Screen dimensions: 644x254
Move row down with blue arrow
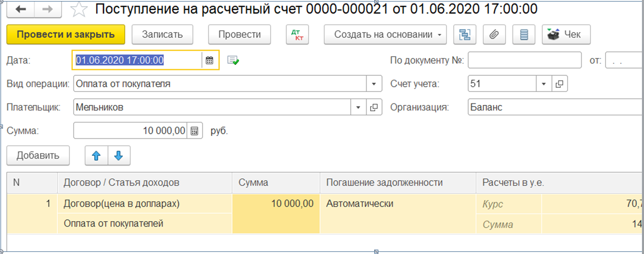point(119,155)
